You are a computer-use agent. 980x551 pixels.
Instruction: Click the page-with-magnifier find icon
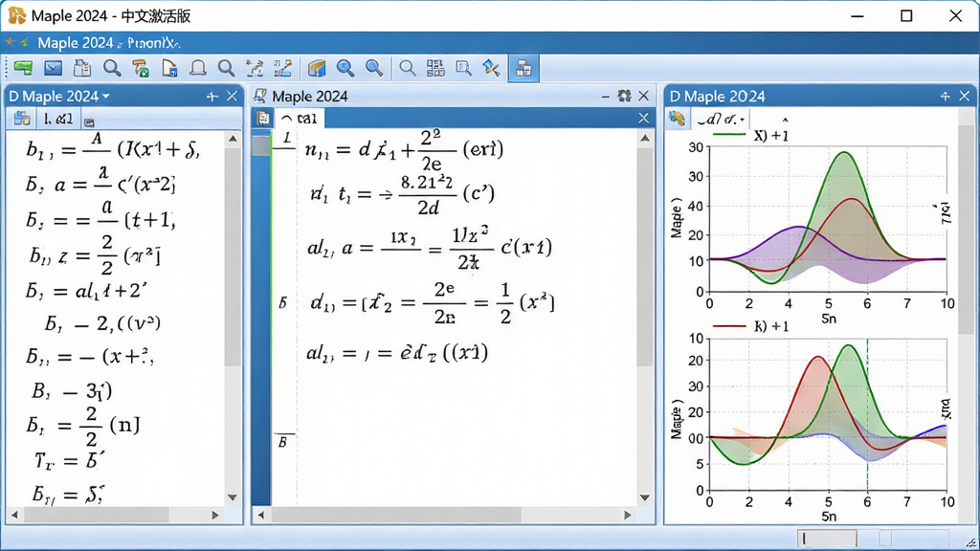click(x=463, y=68)
